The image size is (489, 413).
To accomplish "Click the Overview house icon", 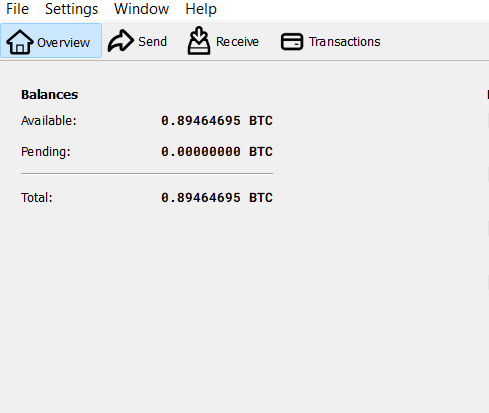I will tap(20, 42).
